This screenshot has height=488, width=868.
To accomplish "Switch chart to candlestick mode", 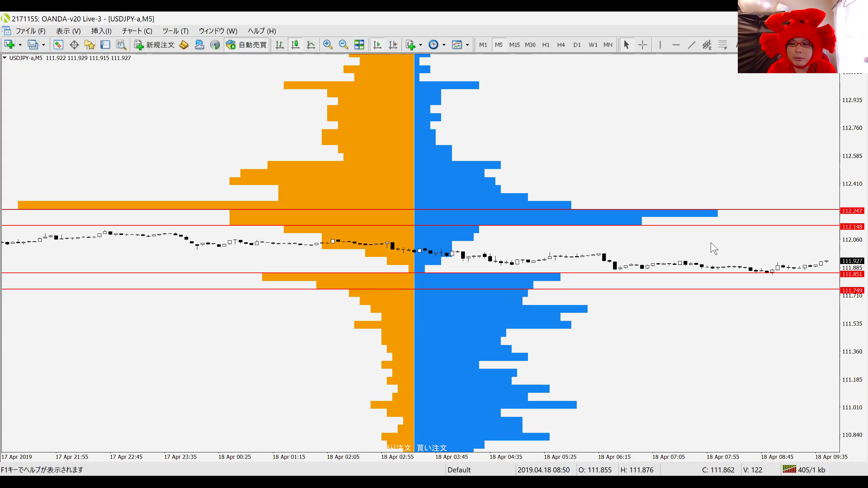I will click(295, 45).
